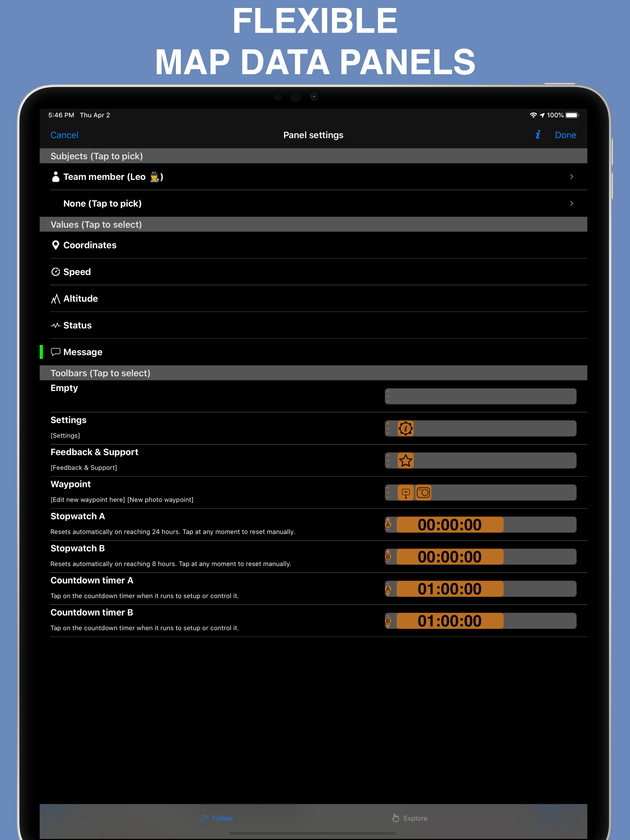
Task: Tap Done to save panel settings
Action: [565, 135]
